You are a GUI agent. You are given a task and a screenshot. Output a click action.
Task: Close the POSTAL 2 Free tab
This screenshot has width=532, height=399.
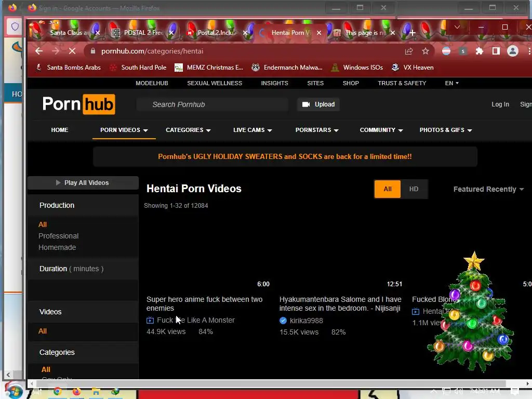pyautogui.click(x=171, y=33)
